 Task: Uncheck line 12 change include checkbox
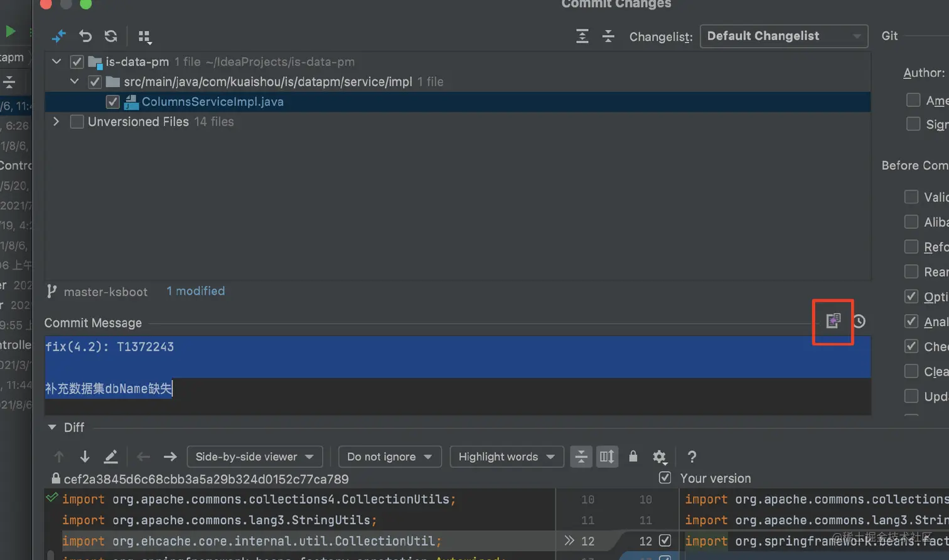pyautogui.click(x=665, y=540)
